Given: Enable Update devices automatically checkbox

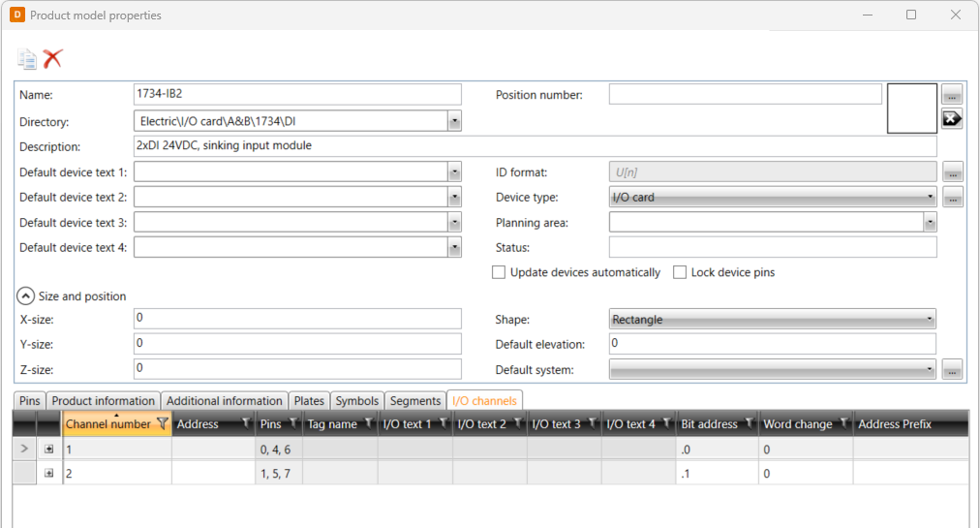Looking at the screenshot, I should pos(499,273).
